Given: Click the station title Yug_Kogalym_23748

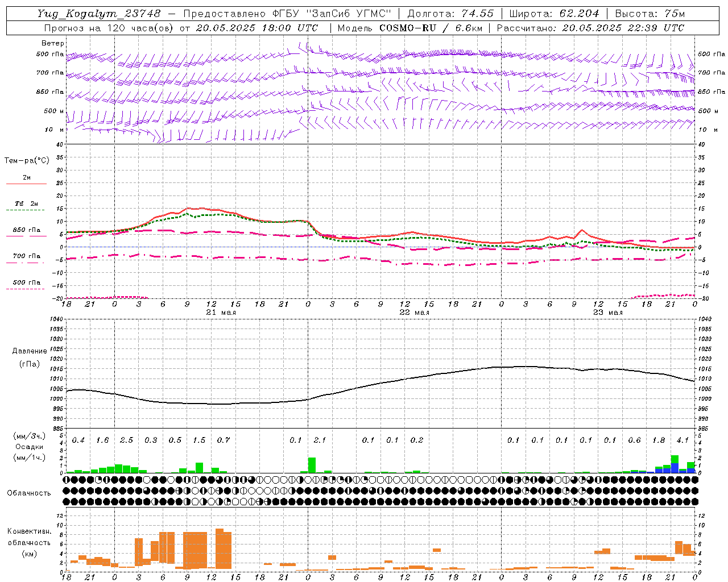Looking at the screenshot, I should point(100,14).
